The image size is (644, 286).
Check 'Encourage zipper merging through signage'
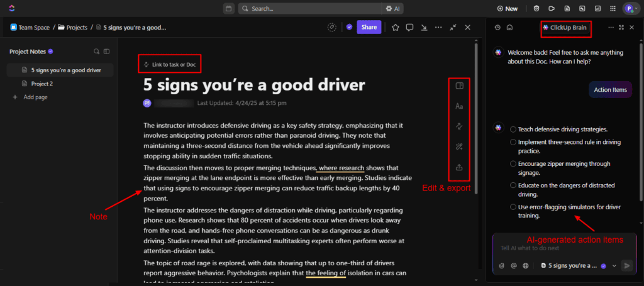pos(513,163)
